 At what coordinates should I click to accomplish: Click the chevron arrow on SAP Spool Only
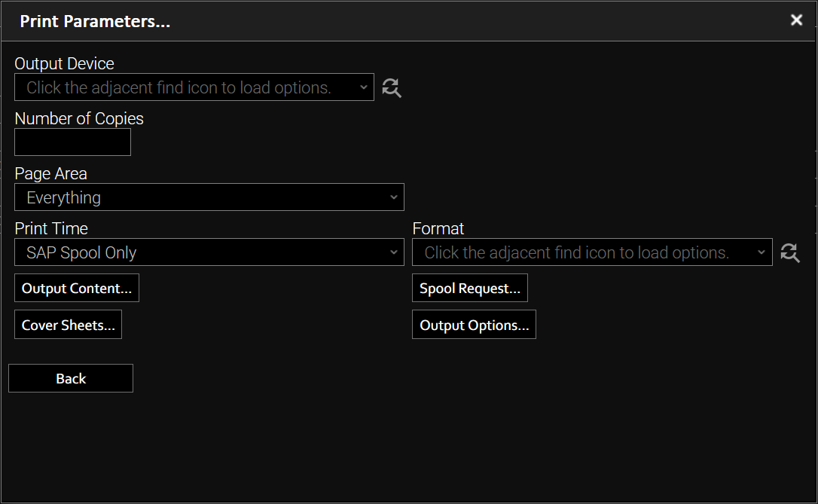pyautogui.click(x=393, y=252)
